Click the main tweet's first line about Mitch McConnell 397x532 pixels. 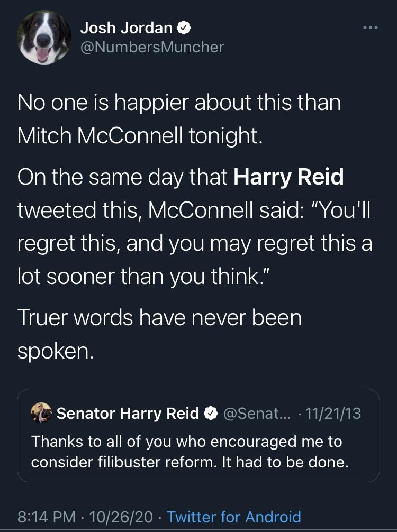click(x=179, y=103)
